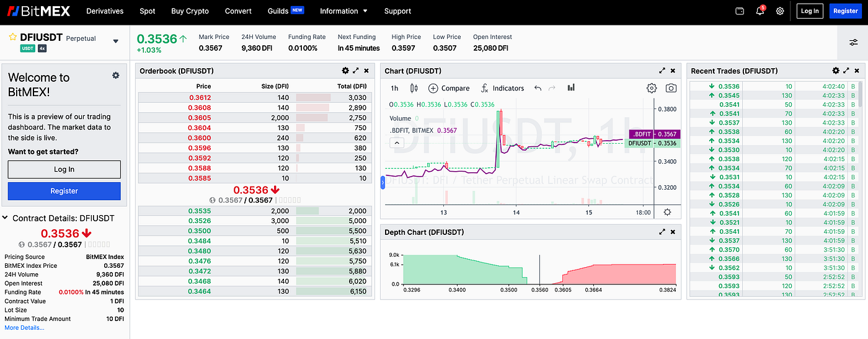The height and width of the screenshot is (339, 868).
Task: Open the Spot menu
Action: tap(148, 11)
